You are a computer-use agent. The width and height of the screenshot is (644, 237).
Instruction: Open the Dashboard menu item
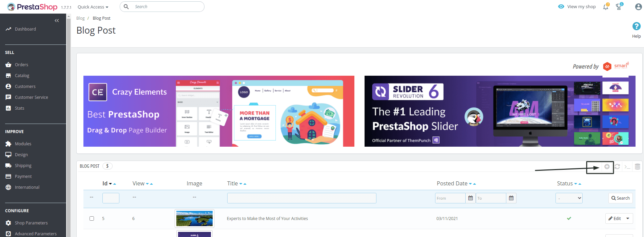(25, 29)
